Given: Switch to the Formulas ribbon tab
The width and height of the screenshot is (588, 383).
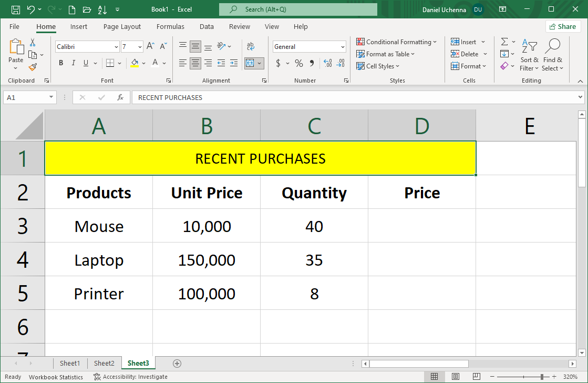Looking at the screenshot, I should pyautogui.click(x=170, y=26).
